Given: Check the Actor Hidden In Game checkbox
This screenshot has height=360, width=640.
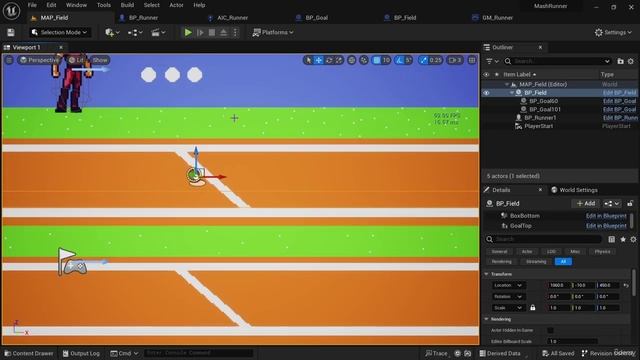Looking at the screenshot, I should click(550, 330).
